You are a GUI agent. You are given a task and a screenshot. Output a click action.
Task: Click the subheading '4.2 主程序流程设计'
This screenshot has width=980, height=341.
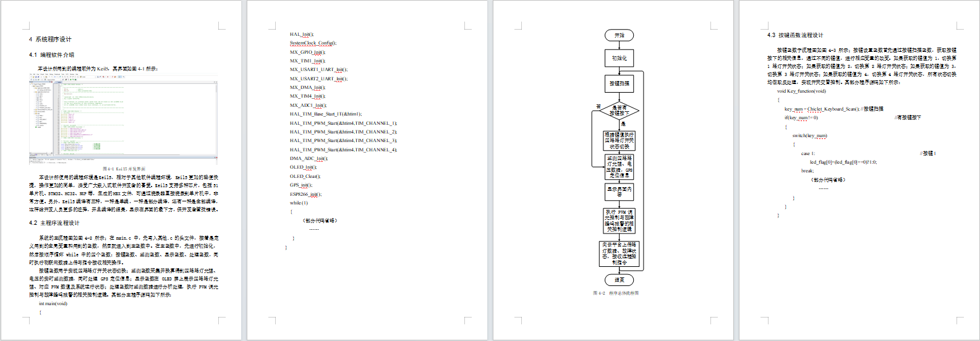coord(54,223)
